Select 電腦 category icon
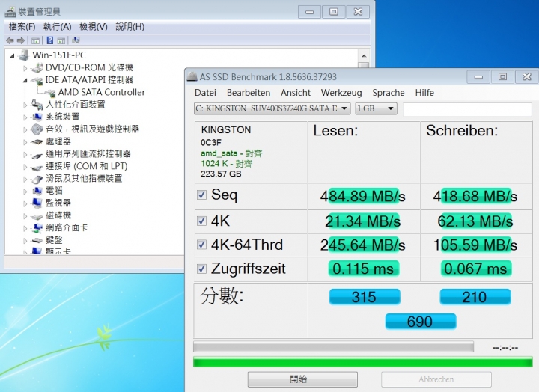Image resolution: width=539 pixels, height=392 pixels. 37,191
